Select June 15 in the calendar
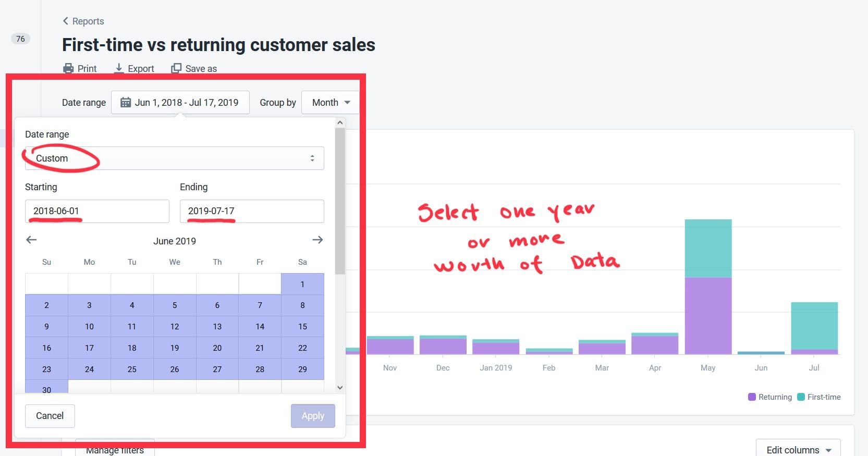Image resolution: width=868 pixels, height=456 pixels. [302, 327]
